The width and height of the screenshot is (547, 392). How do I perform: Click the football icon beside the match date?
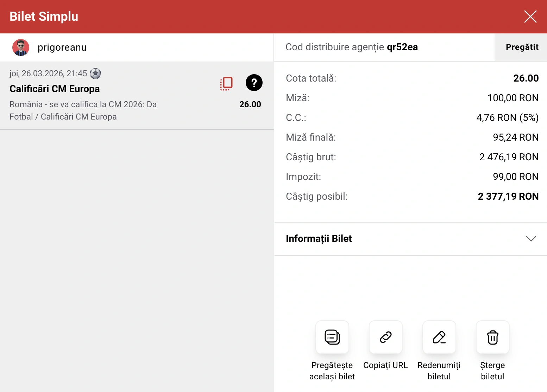point(95,73)
